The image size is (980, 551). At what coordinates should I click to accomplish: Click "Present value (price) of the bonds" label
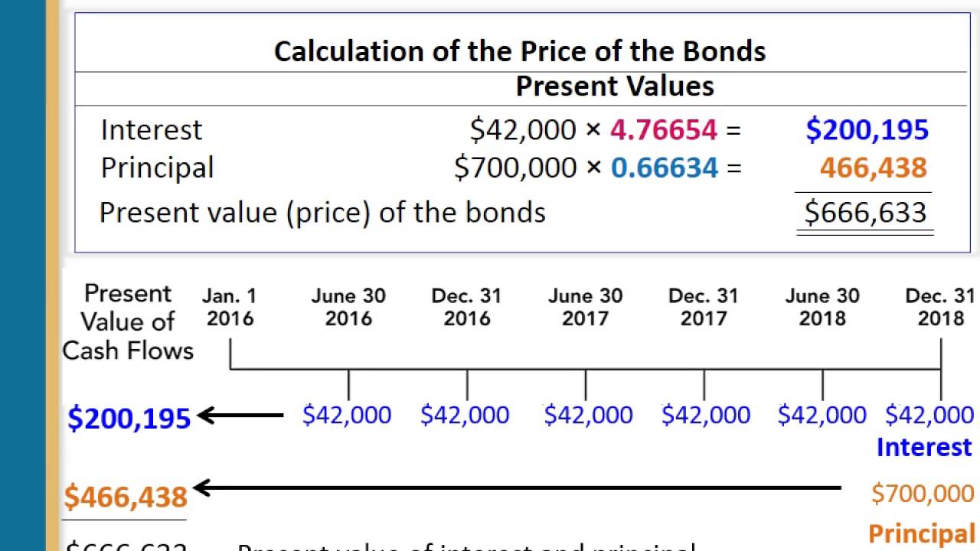pos(322,212)
